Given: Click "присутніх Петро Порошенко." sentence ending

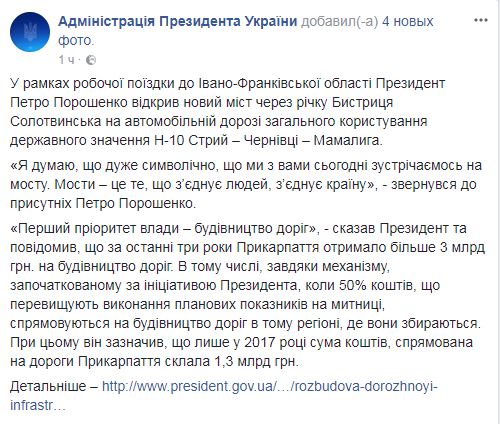Looking at the screenshot, I should [x=103, y=203].
